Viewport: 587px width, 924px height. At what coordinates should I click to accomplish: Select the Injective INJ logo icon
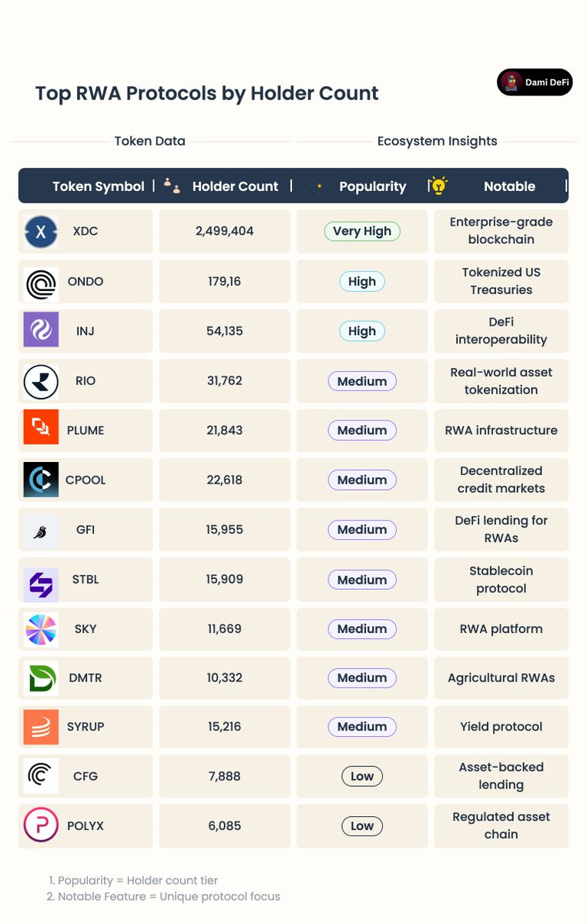point(41,331)
